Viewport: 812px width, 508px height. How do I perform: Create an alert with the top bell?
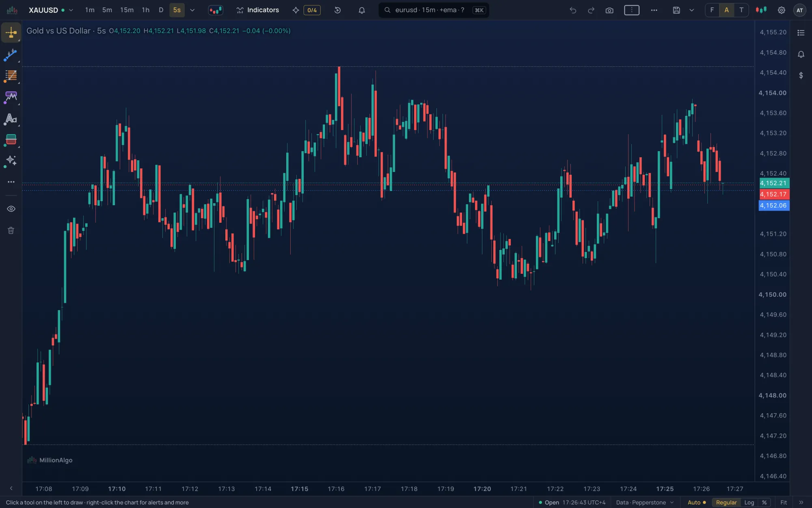click(x=362, y=10)
